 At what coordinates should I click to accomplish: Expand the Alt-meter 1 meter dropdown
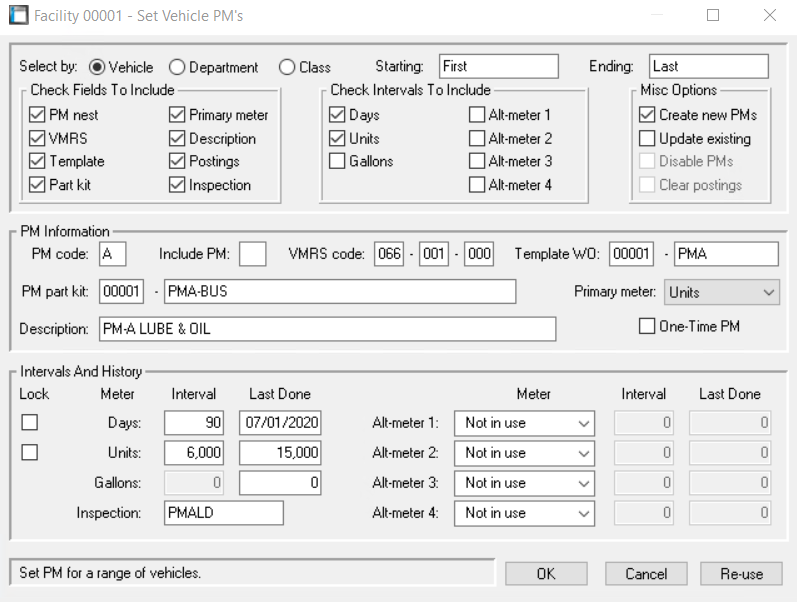(x=524, y=423)
